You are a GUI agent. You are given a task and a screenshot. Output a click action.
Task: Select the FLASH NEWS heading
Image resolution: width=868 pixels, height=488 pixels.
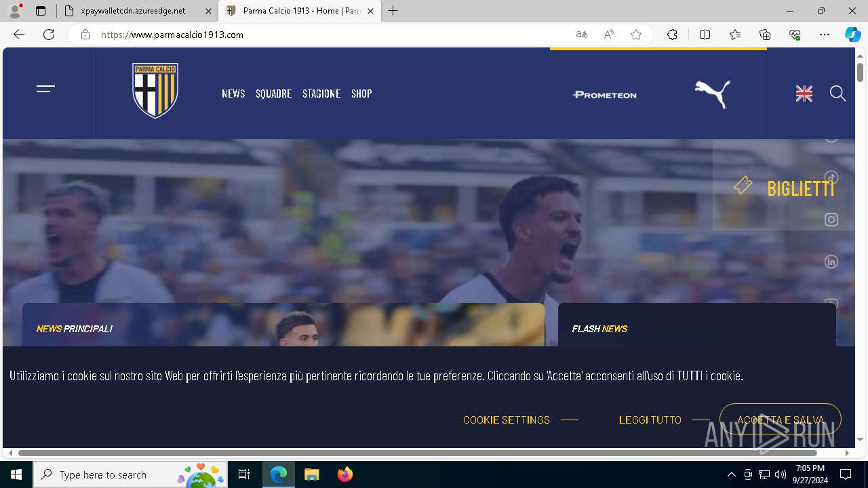pos(599,329)
